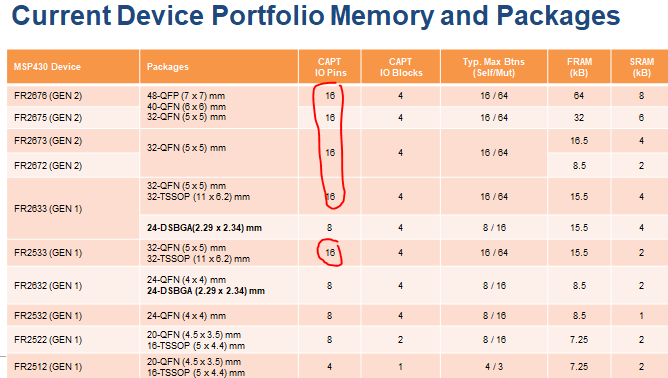
Task: Click FRAM value '32' for FR2675
Action: point(579,118)
